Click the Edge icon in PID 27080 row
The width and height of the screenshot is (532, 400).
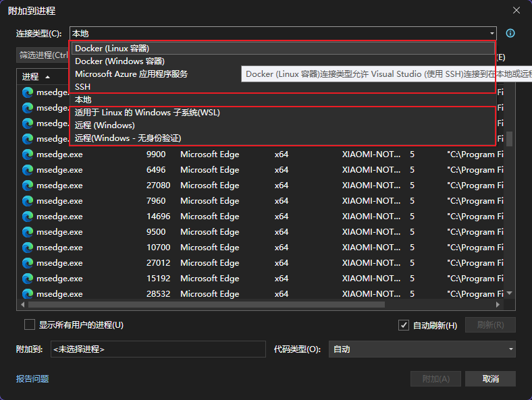pyautogui.click(x=28, y=185)
